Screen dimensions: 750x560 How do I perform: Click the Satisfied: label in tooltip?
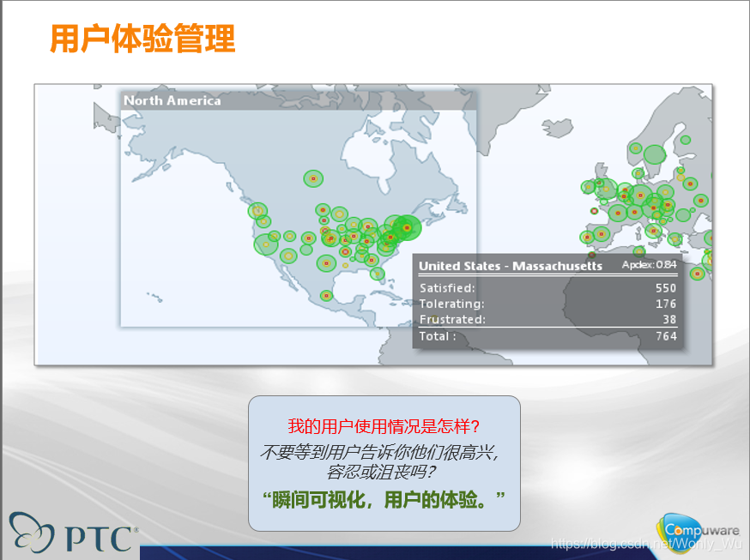447,288
